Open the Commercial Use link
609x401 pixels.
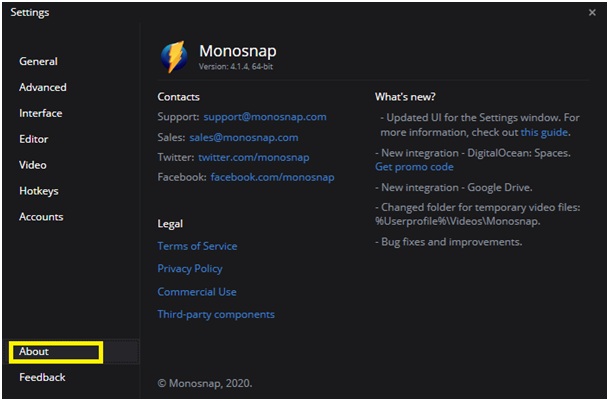coord(197,292)
